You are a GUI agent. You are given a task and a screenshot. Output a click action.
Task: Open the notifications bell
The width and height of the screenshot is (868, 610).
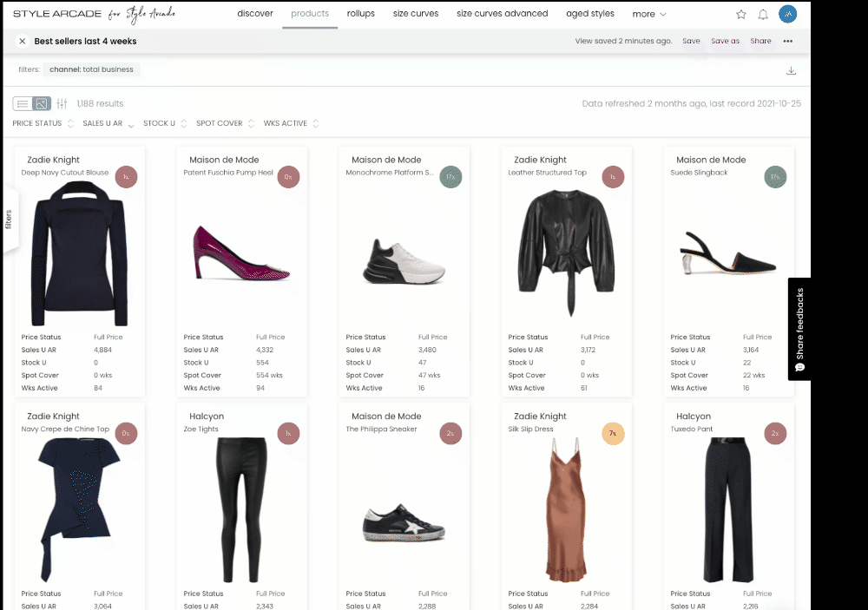pyautogui.click(x=763, y=15)
